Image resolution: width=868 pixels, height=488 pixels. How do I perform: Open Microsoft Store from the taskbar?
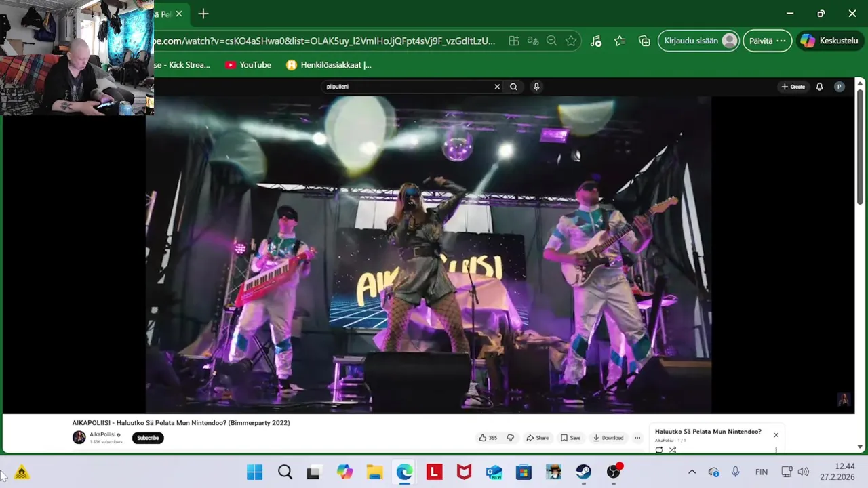[524, 472]
